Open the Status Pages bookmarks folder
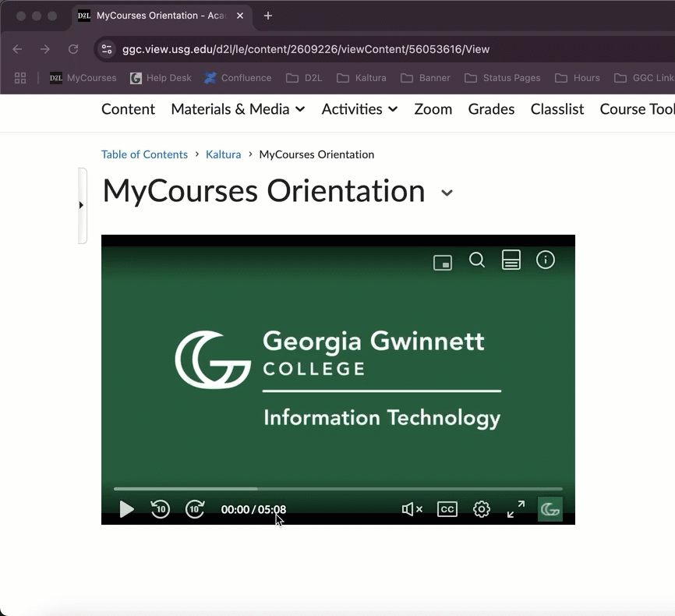The image size is (675, 616). point(503,78)
